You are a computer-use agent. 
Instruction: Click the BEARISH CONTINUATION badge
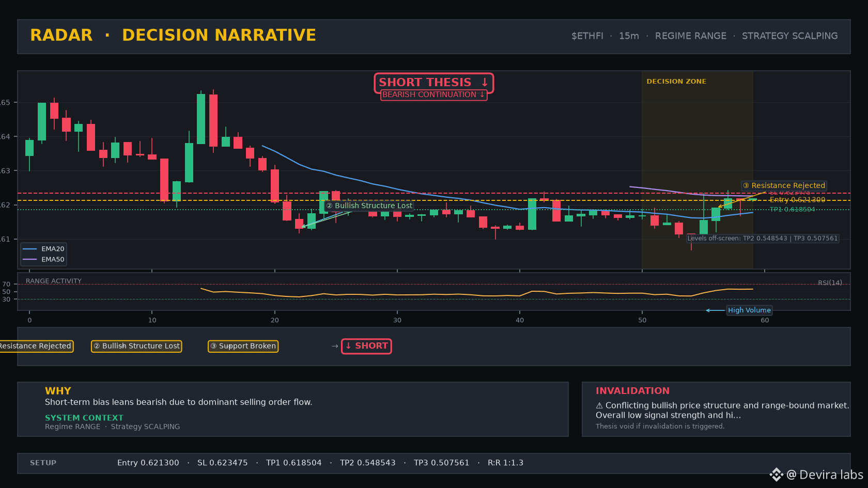pos(434,95)
